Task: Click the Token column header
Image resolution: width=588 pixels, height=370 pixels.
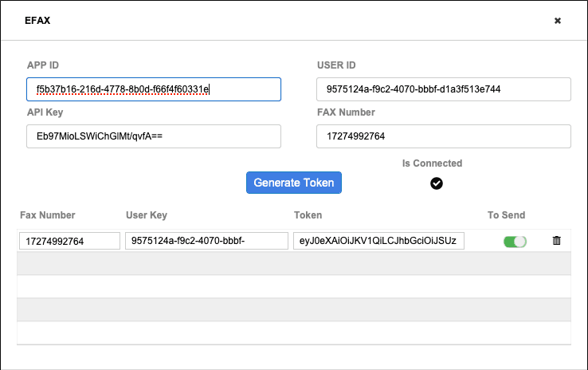Action: (308, 215)
